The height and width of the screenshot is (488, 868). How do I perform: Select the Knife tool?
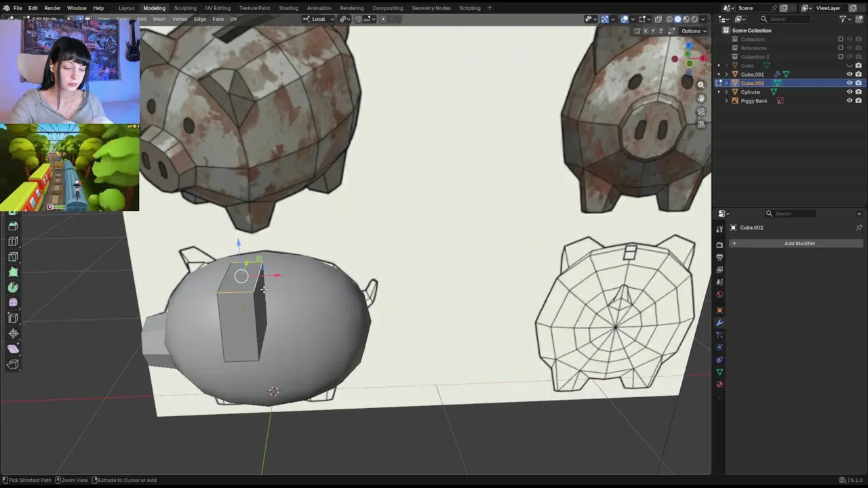13,257
